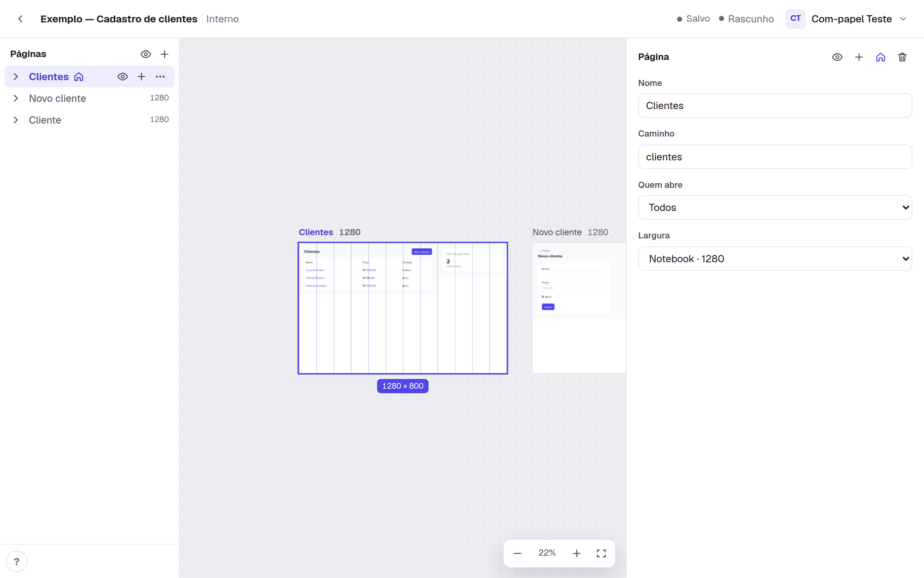
Task: Select the Novo cliente page in the list
Action: click(x=90, y=98)
